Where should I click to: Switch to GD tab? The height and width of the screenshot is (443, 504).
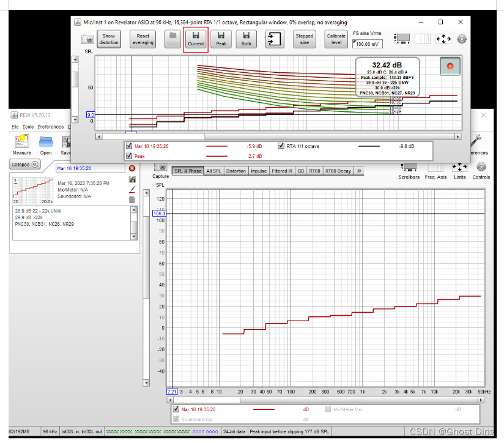point(301,171)
